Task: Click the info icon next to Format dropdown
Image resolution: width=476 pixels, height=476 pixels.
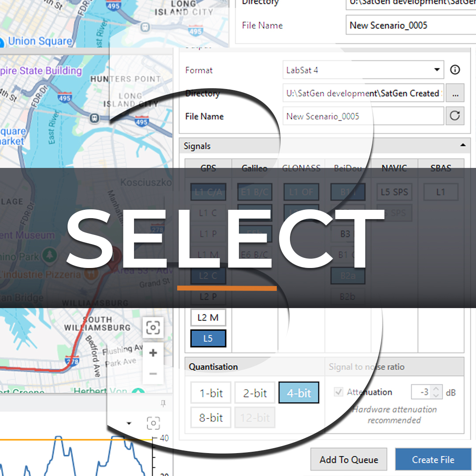Action: 455,70
